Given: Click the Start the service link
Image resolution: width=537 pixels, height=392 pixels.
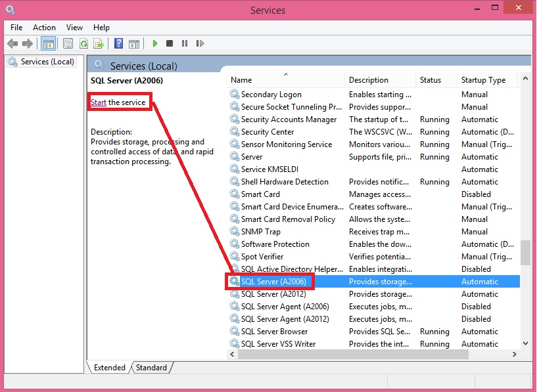Looking at the screenshot, I should 99,102.
